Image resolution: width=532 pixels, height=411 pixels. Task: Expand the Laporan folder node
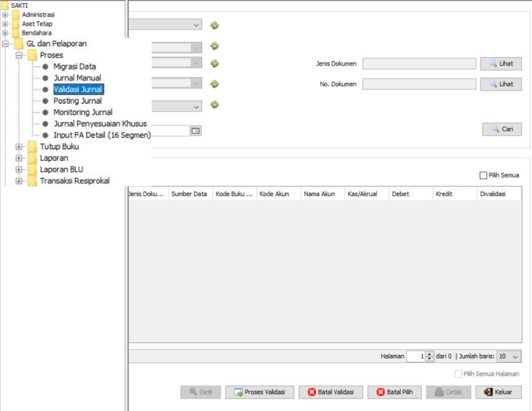click(x=19, y=158)
